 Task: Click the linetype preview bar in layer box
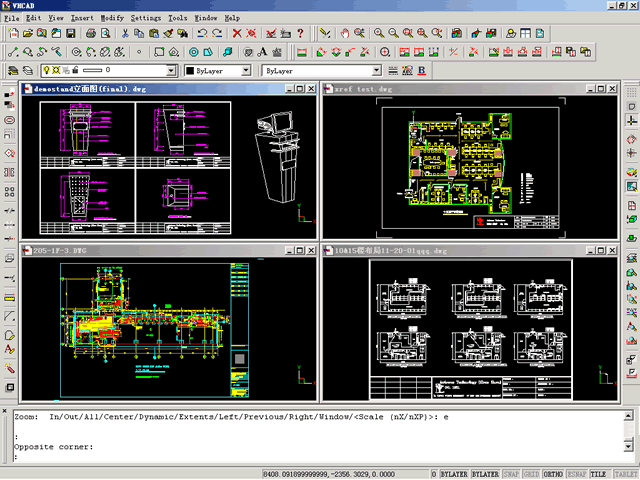(x=92, y=70)
